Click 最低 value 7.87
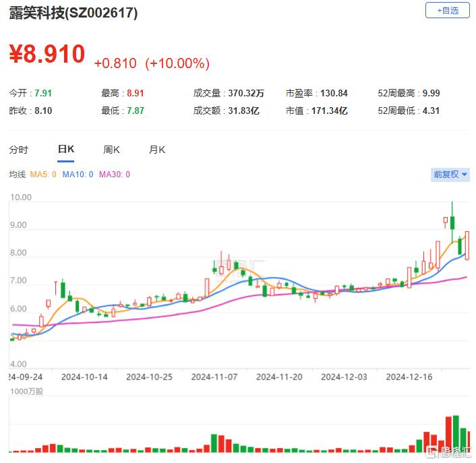Viewport: 476px width, 463px height. (136, 111)
